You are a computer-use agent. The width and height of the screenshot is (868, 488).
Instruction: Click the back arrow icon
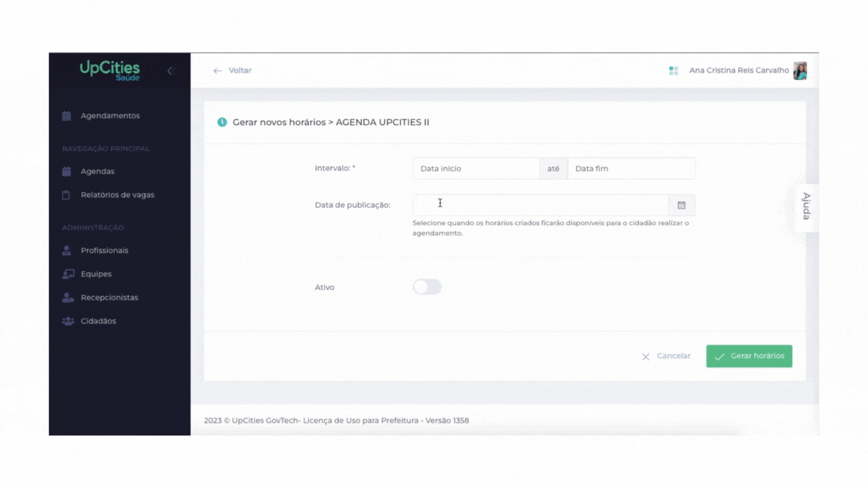click(218, 71)
